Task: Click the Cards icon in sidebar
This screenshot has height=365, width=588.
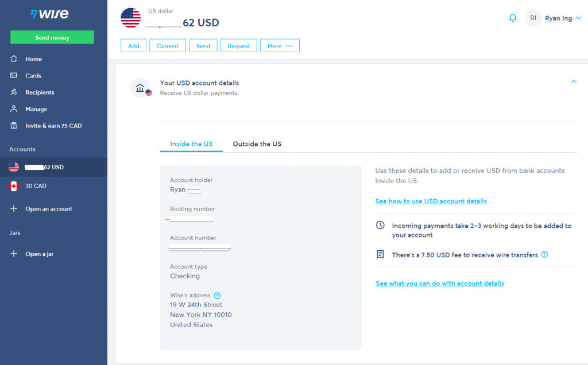Action: coord(14,75)
